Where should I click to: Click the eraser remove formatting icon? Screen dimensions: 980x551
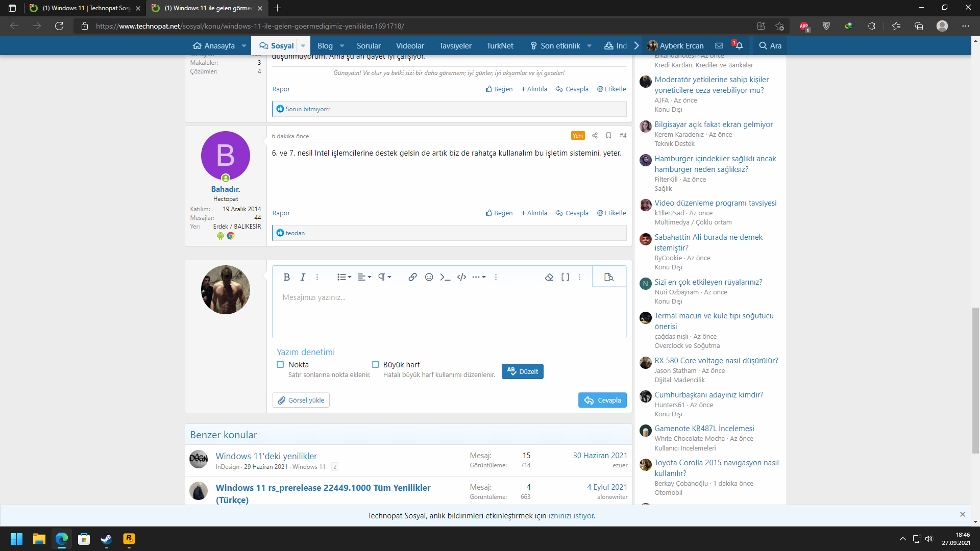549,277
